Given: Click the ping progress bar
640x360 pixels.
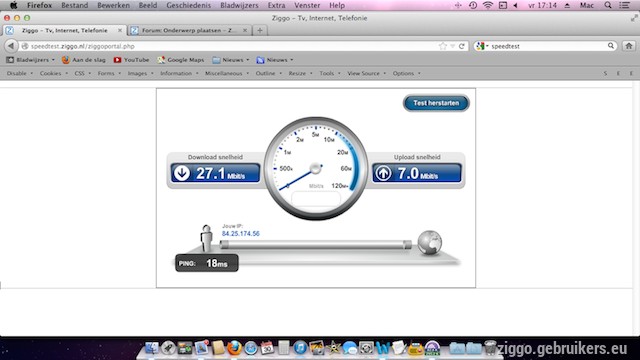Looking at the screenshot, I should point(316,244).
